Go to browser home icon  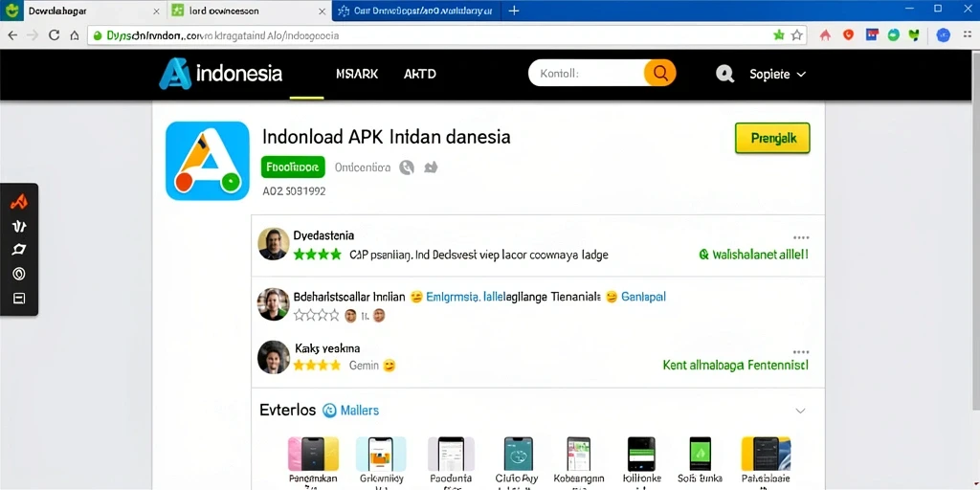coord(75,35)
